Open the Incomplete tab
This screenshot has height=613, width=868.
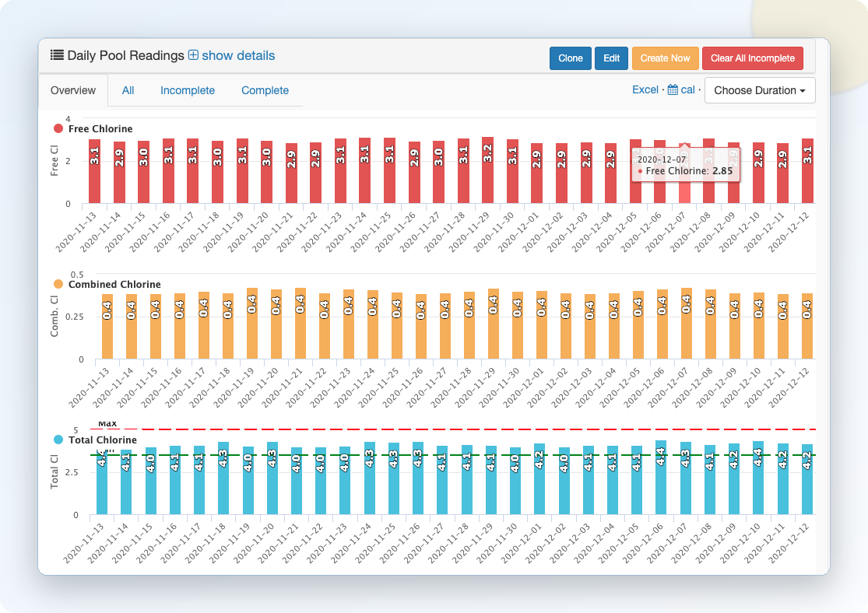[x=188, y=90]
